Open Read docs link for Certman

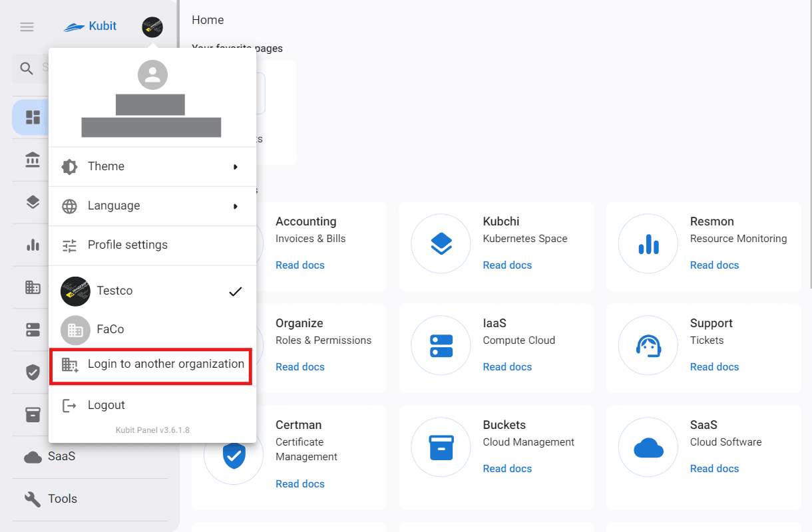click(300, 483)
